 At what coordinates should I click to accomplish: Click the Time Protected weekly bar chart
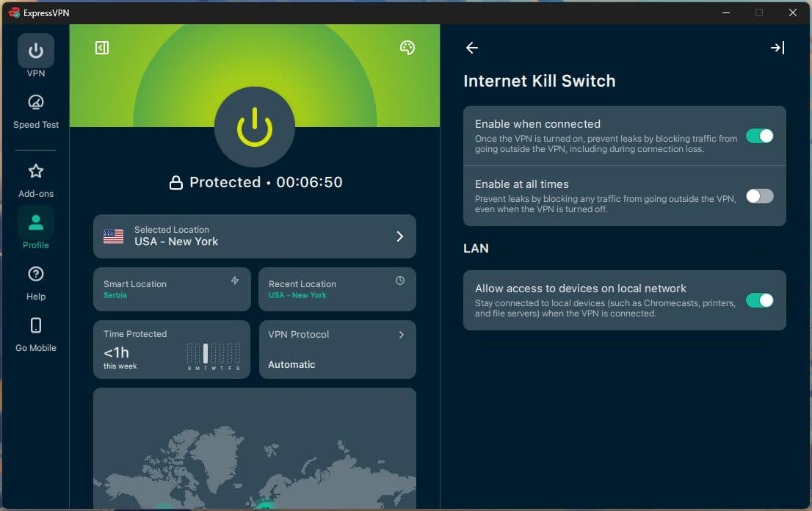[214, 356]
